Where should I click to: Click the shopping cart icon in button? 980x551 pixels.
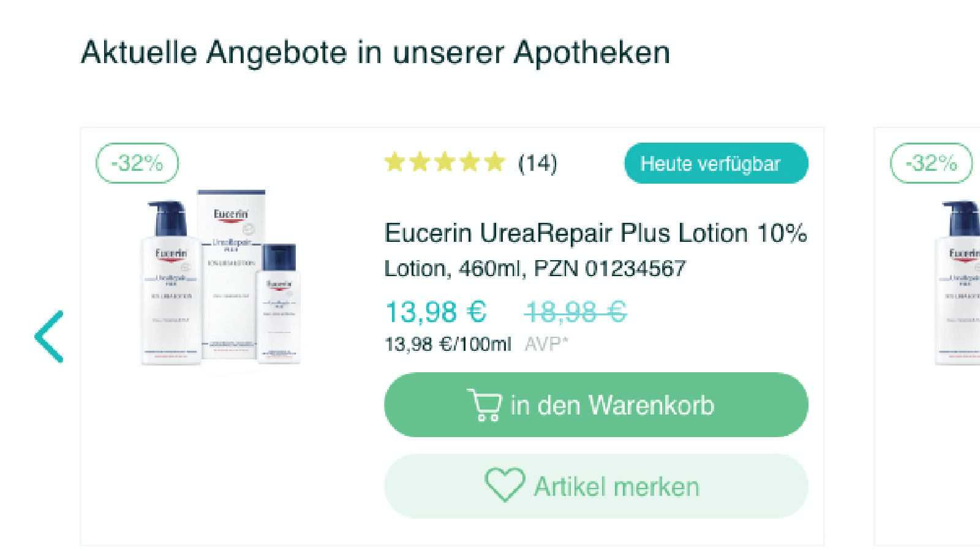pyautogui.click(x=484, y=405)
